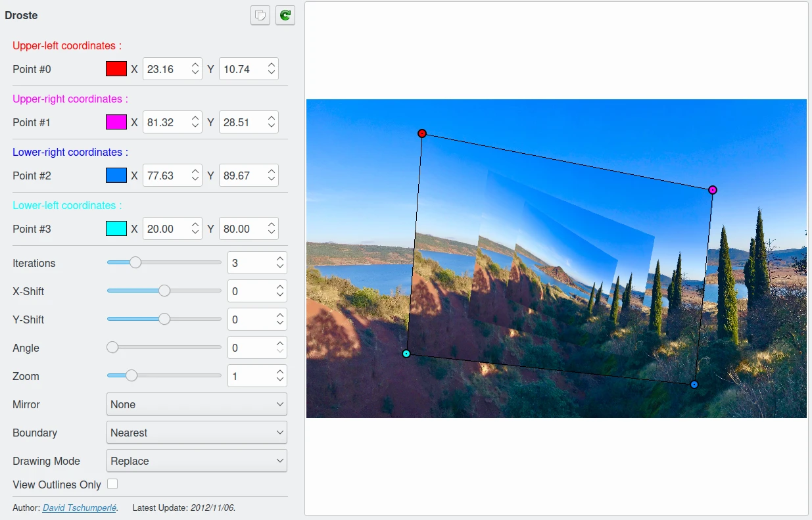812x520 pixels.
Task: Pick the blue Point #2 color swatch
Action: point(116,176)
